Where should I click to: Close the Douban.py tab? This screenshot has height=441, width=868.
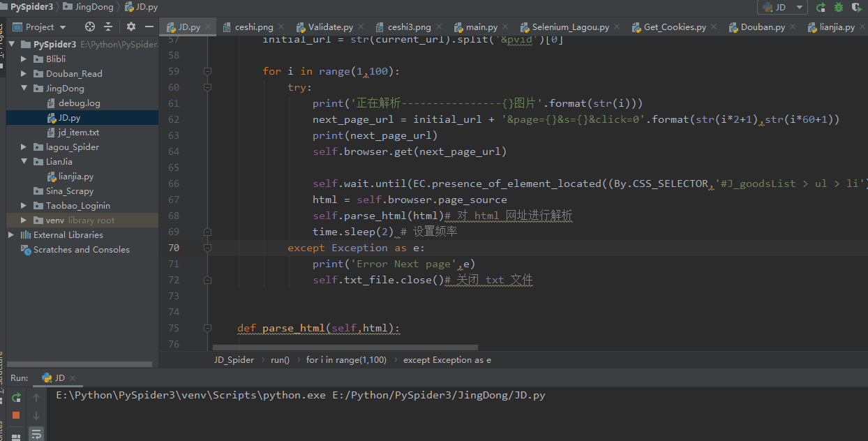coord(793,27)
